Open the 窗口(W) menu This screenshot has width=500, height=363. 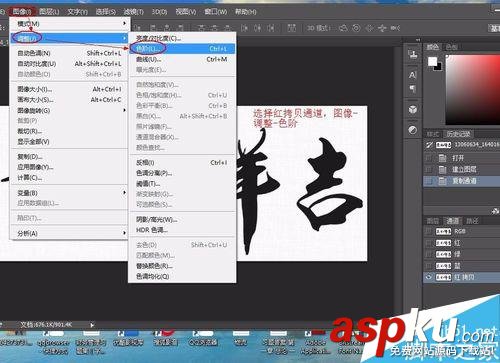click(215, 12)
